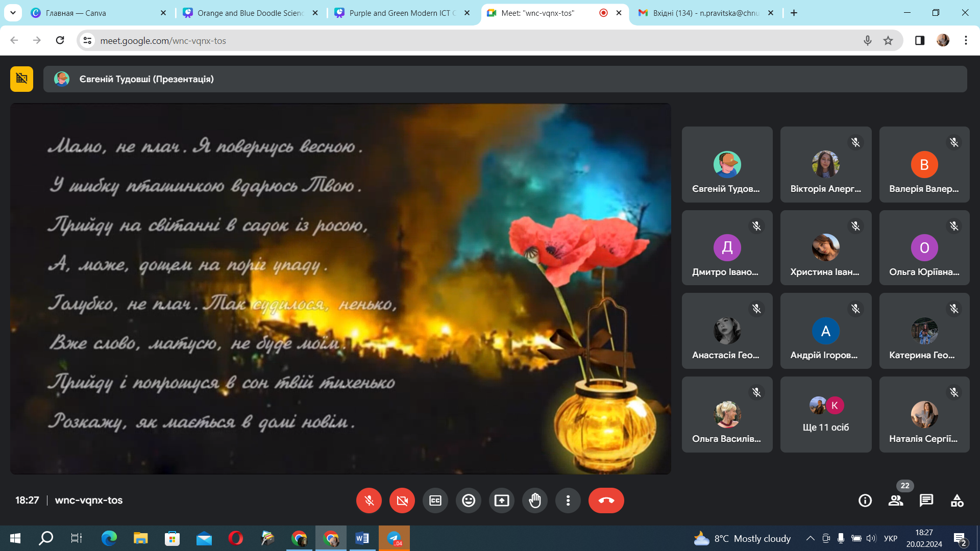
Task: Bookmark this page with the star icon
Action: [888, 40]
